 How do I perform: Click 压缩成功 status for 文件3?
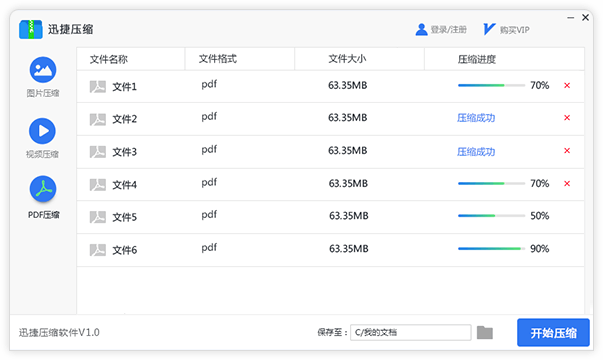[x=476, y=152]
